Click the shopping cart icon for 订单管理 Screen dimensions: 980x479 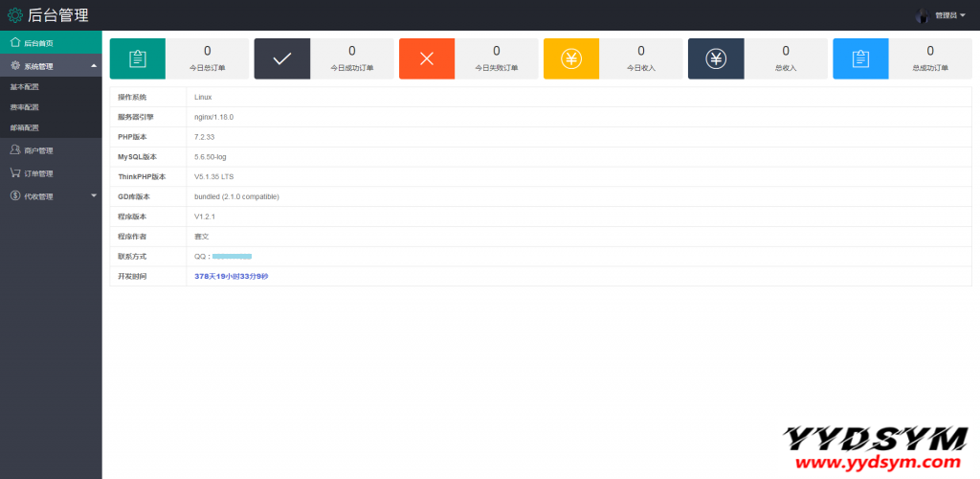(15, 173)
